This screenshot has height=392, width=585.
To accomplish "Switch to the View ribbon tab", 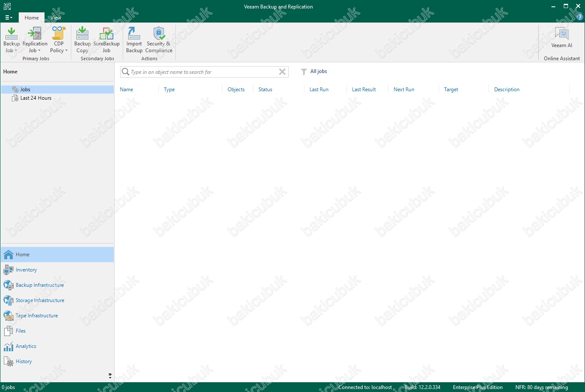I will click(56, 18).
